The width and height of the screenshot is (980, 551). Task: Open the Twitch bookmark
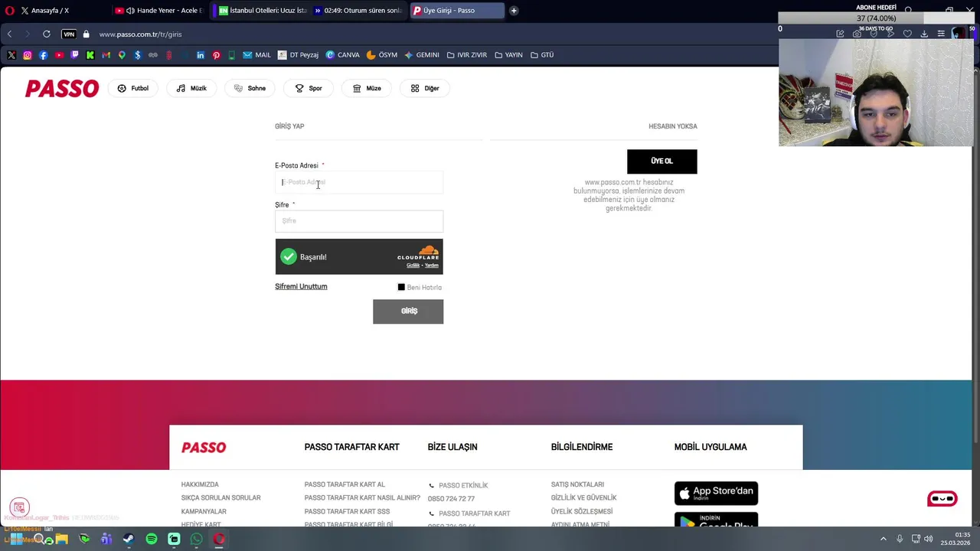pyautogui.click(x=74, y=55)
